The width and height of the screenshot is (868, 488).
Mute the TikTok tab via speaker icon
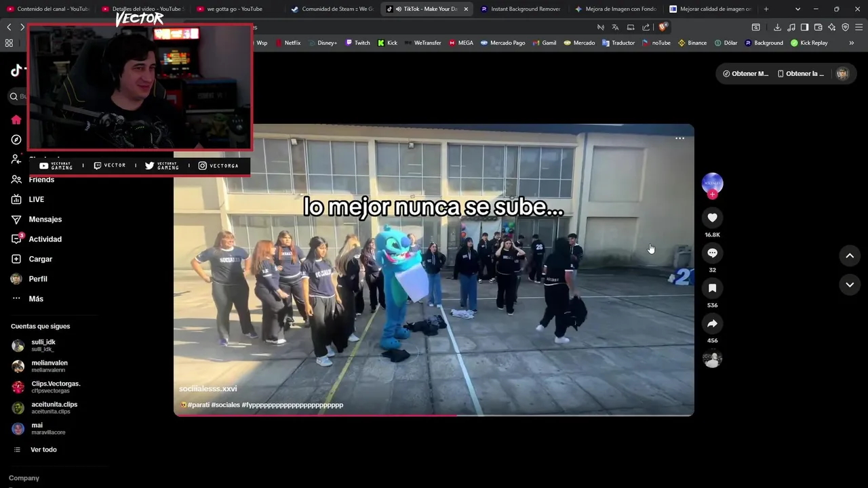pos(398,9)
